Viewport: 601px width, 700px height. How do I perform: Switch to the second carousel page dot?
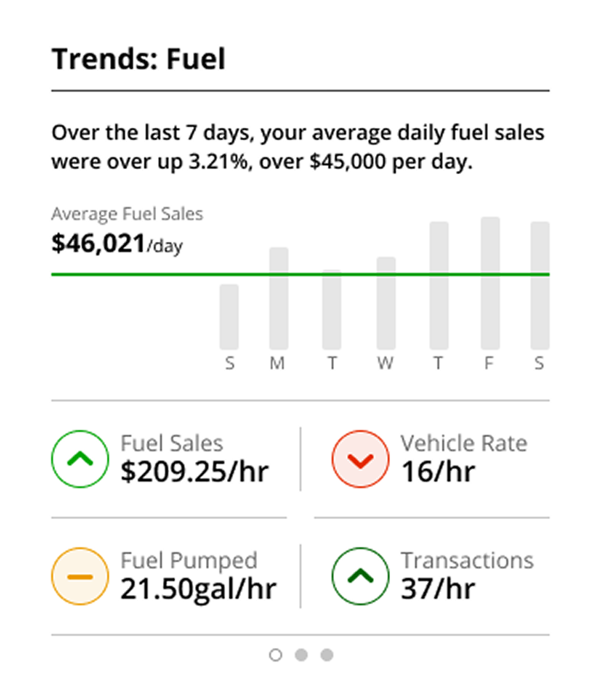pos(301,655)
